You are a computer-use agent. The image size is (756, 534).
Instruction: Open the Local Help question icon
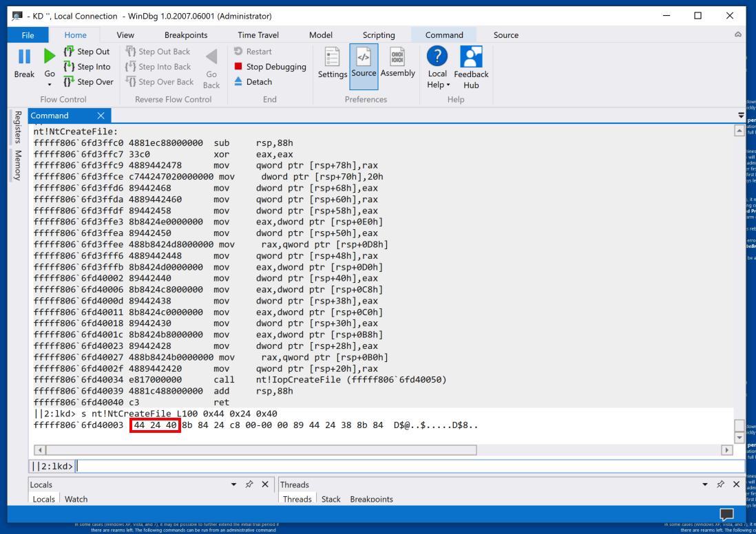tap(437, 56)
